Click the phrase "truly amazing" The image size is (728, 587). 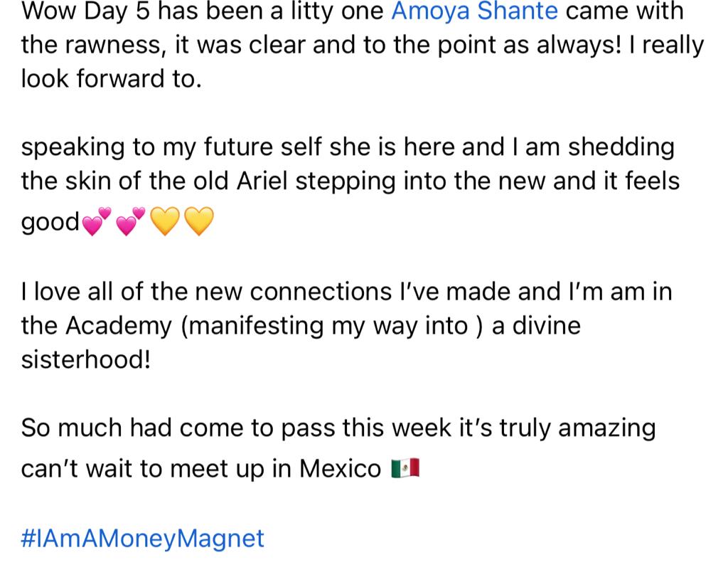coord(577,429)
